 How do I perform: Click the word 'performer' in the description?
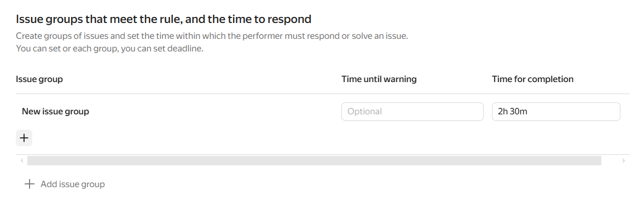click(x=262, y=36)
